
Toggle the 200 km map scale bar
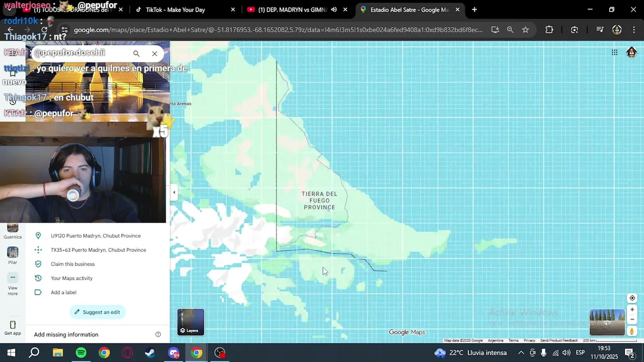tap(609, 340)
